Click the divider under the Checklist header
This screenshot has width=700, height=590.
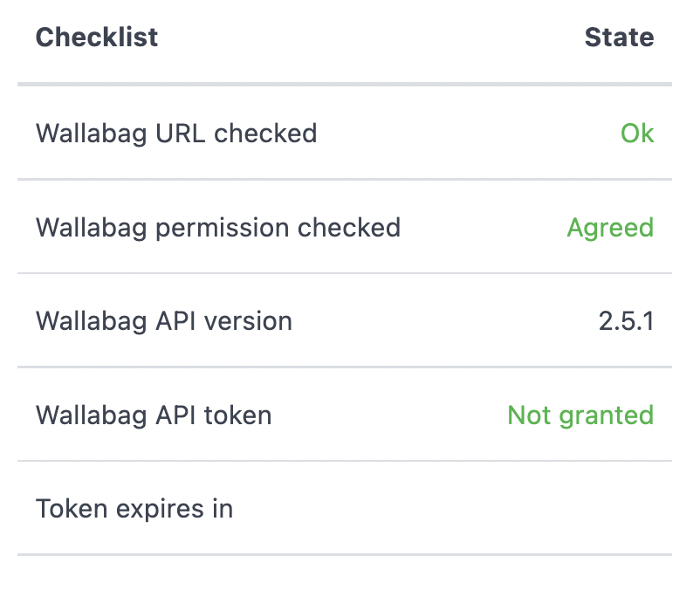[x=349, y=85]
